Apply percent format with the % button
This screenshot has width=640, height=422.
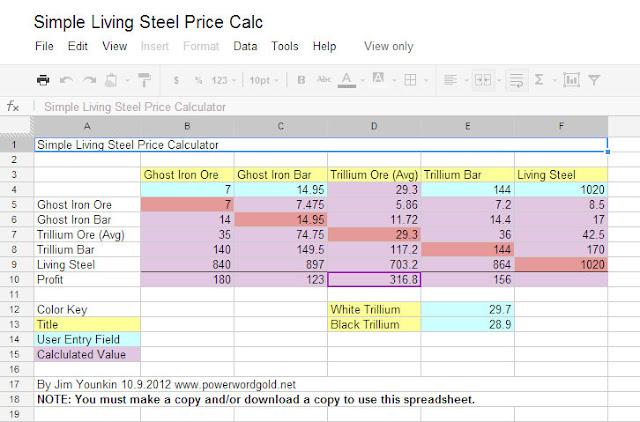(x=198, y=80)
